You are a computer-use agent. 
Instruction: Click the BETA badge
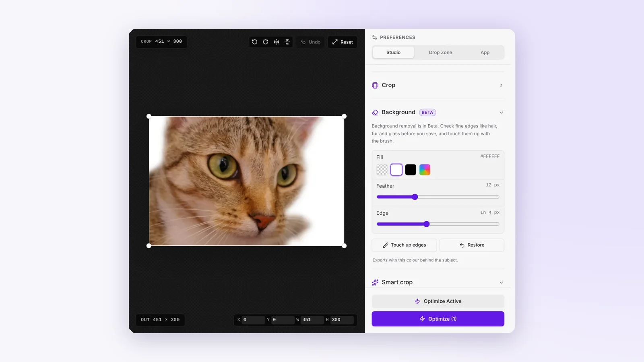pyautogui.click(x=427, y=113)
